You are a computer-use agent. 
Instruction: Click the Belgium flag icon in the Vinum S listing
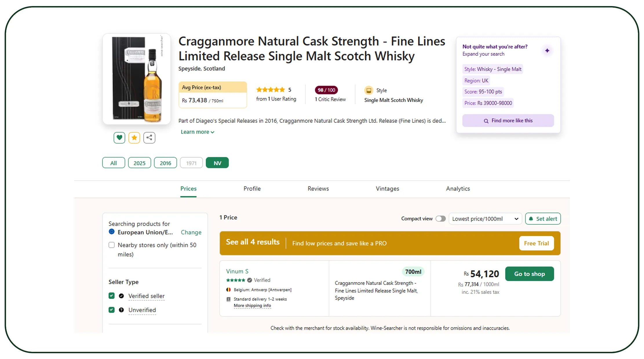click(x=228, y=290)
